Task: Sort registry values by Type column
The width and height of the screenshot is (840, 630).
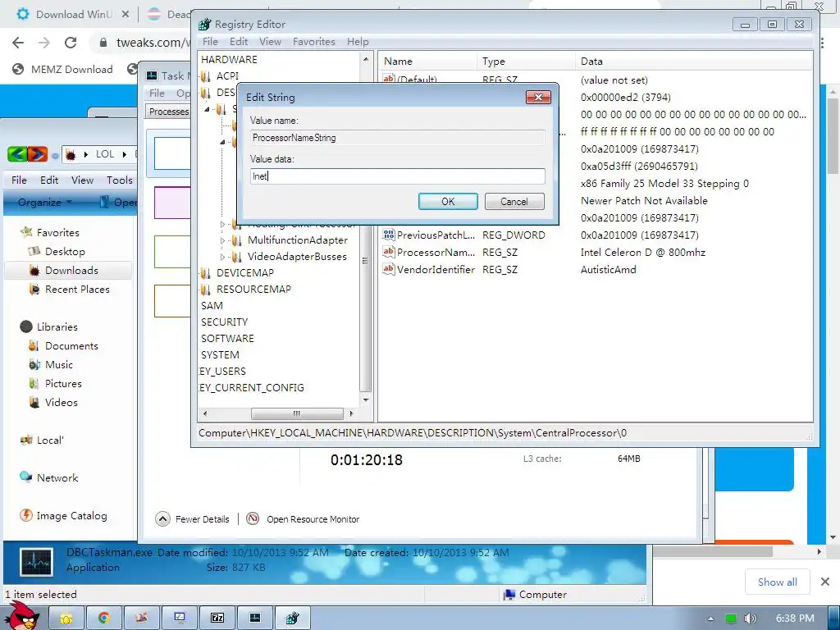Action: (x=526, y=61)
